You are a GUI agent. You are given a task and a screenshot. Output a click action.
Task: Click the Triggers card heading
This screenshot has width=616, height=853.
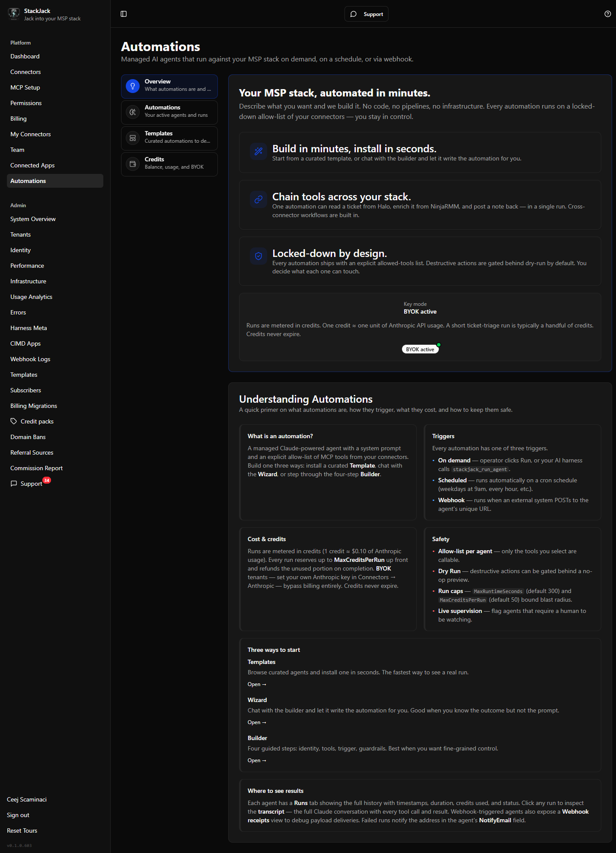point(443,436)
